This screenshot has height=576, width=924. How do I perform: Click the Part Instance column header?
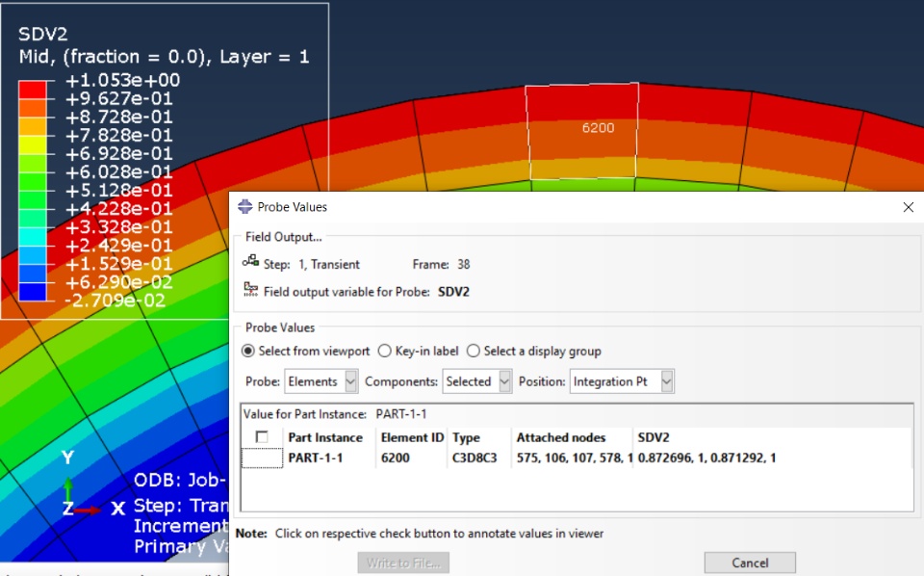coord(325,437)
